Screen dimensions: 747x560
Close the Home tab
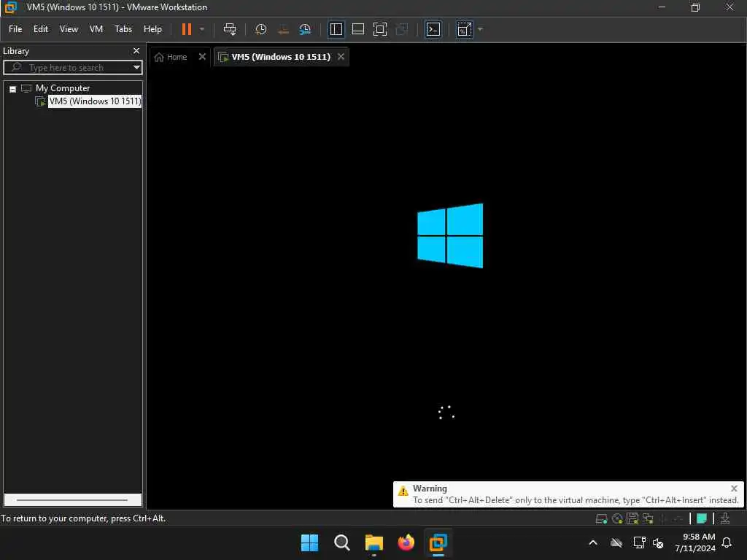pos(202,57)
